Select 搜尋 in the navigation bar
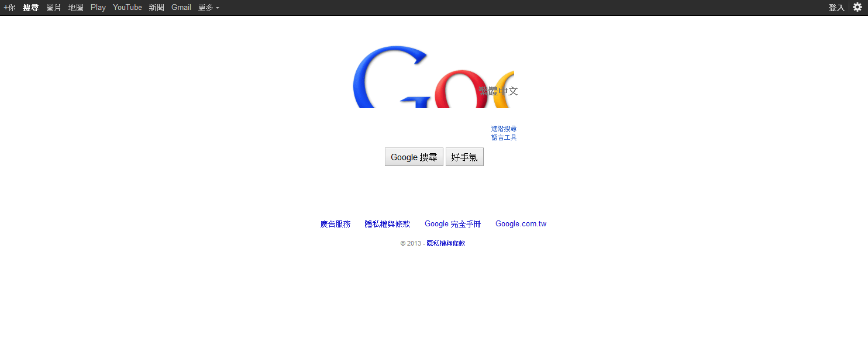Viewport: 868px width, 338px height. click(x=31, y=8)
